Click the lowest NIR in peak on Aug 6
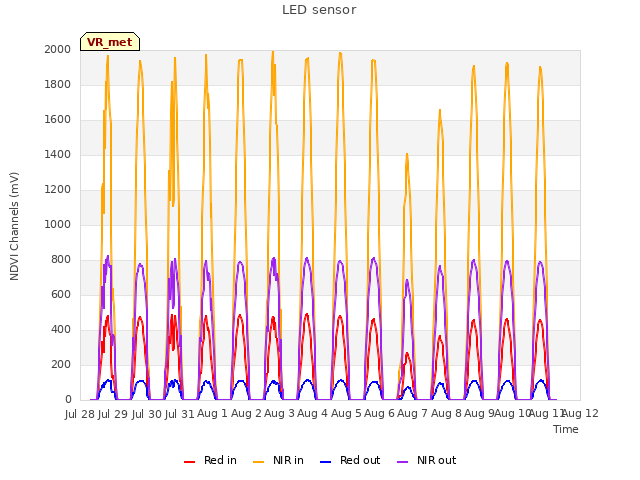 tap(407, 154)
